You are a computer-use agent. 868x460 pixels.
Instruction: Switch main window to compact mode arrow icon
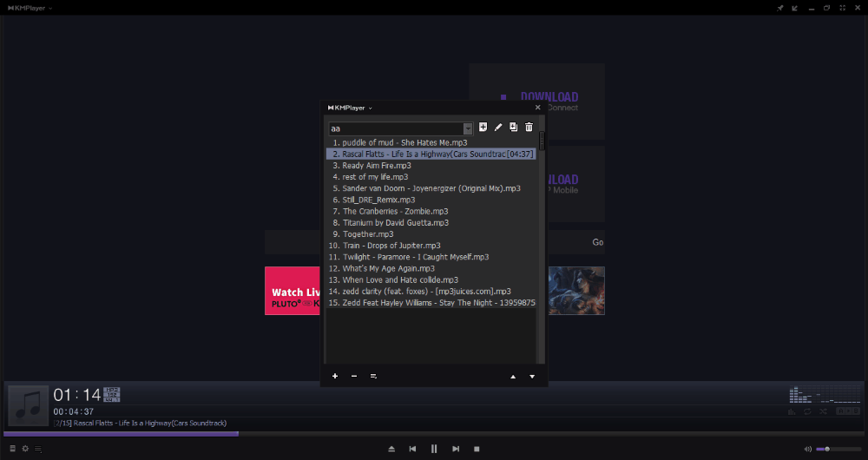[795, 8]
